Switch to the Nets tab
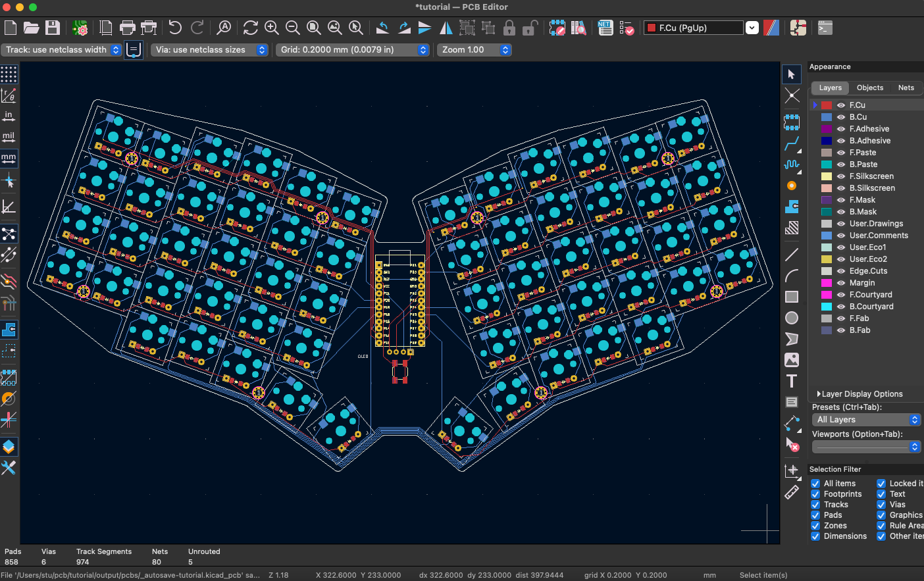Screen dimensions: 924x581 click(906, 88)
